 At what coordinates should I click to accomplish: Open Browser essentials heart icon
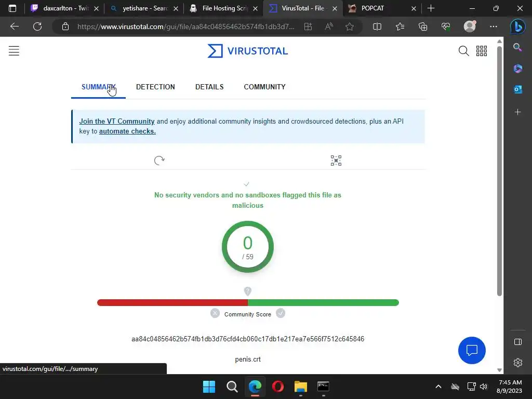(445, 26)
